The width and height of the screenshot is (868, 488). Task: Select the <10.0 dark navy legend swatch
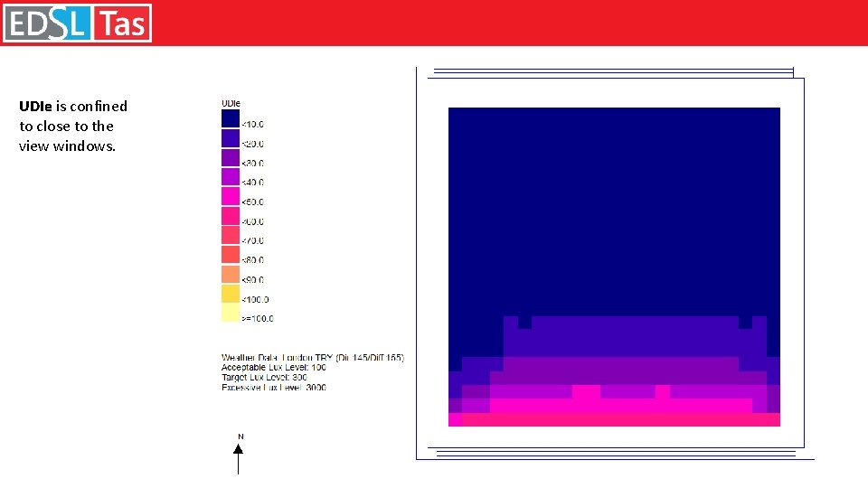coord(231,118)
